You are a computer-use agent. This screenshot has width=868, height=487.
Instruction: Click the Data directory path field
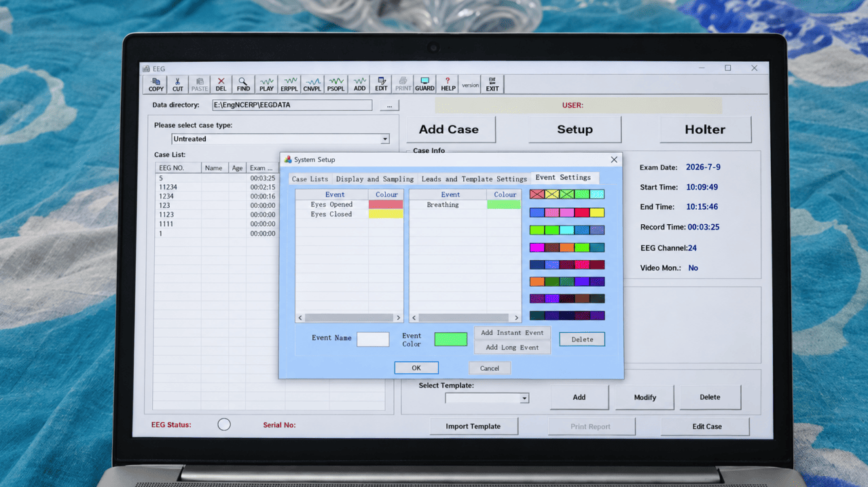[x=292, y=105]
